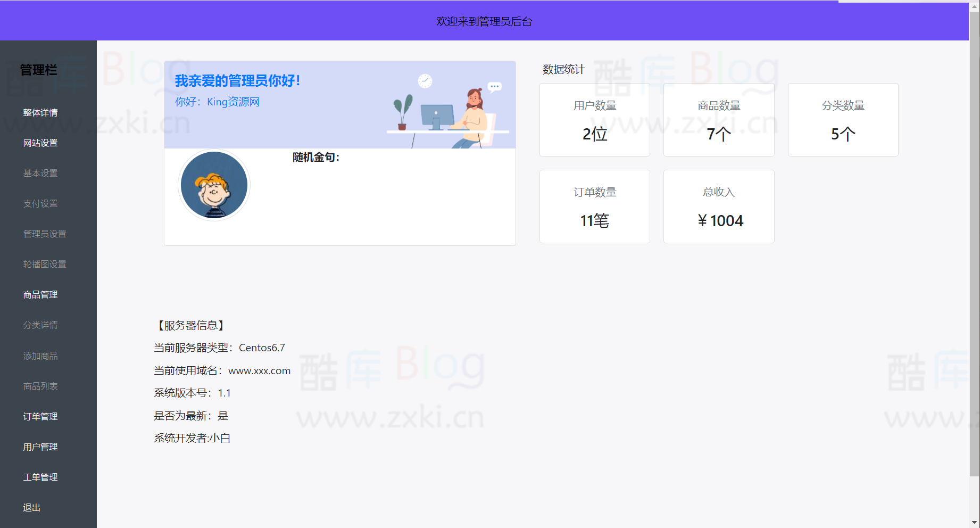Image resolution: width=980 pixels, height=528 pixels.
Task: Open the King资源网 link
Action: [x=233, y=102]
